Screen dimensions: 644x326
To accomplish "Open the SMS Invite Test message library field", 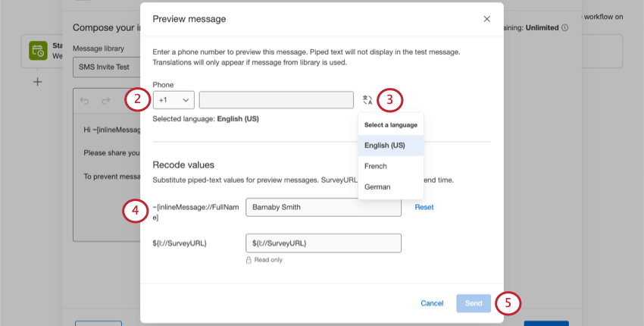I will [x=107, y=67].
